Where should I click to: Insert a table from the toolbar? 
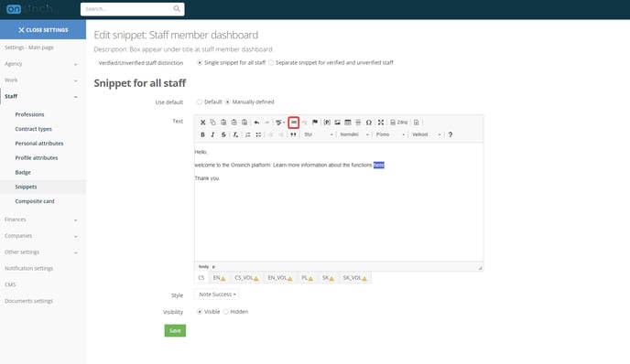(348, 123)
